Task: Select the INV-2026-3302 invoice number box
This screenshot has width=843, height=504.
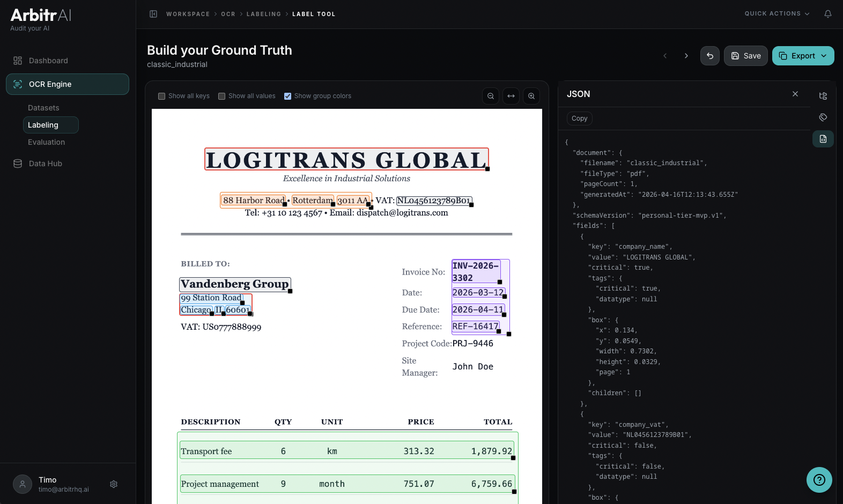Action: (x=476, y=272)
